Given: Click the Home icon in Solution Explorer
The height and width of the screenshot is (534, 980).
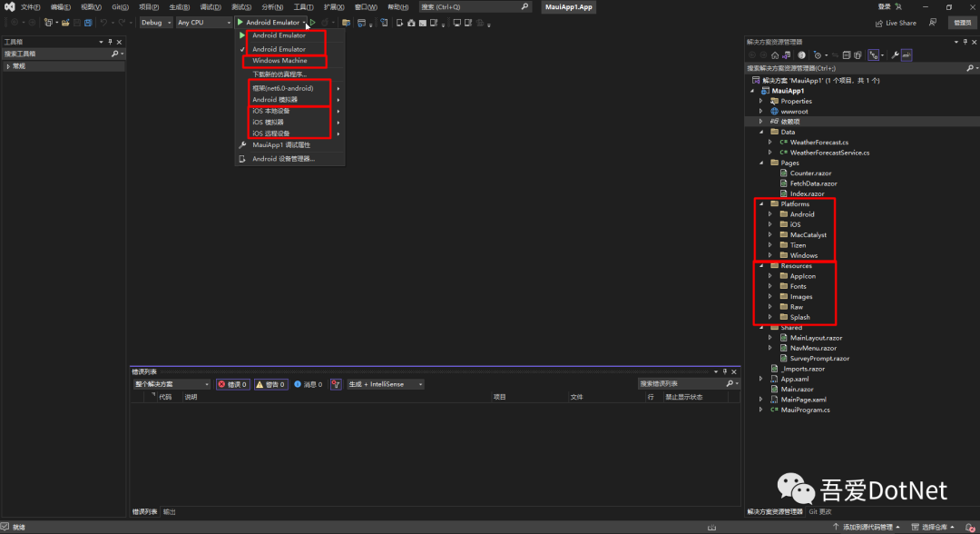Looking at the screenshot, I should coord(775,55).
